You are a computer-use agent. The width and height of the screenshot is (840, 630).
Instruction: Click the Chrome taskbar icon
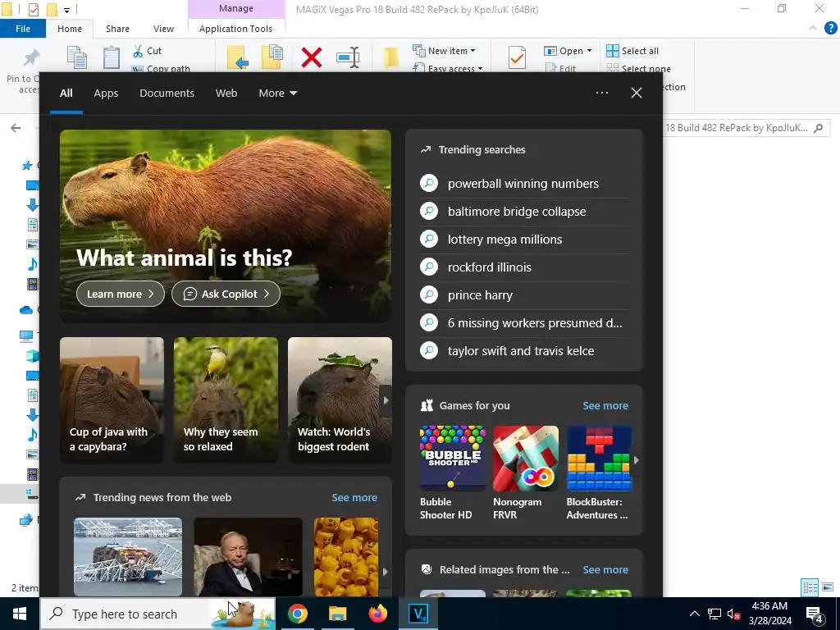coord(297,614)
